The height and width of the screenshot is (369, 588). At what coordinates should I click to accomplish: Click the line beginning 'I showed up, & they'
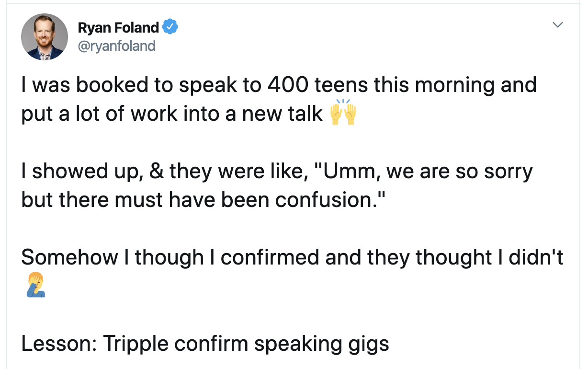point(277,172)
